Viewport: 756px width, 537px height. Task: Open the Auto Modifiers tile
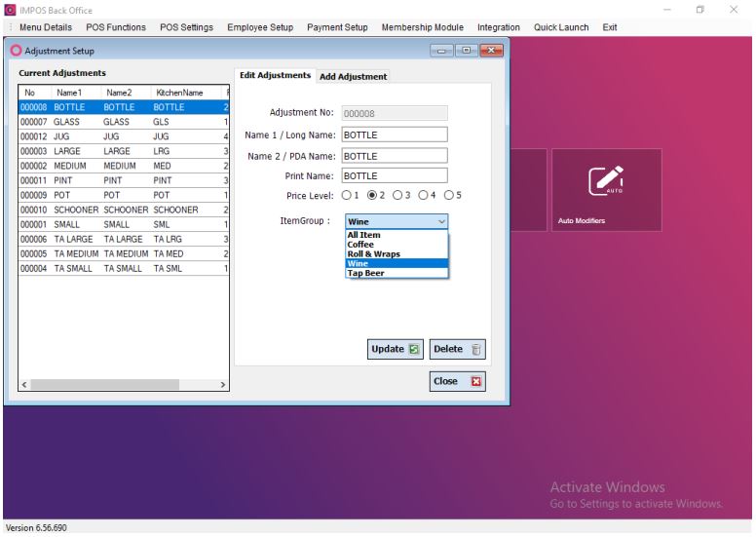606,190
